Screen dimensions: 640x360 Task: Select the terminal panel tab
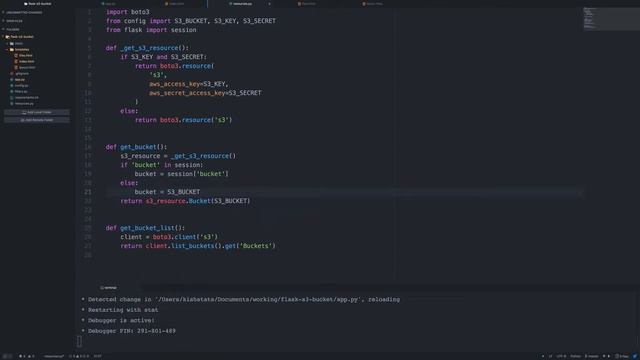pos(109,288)
